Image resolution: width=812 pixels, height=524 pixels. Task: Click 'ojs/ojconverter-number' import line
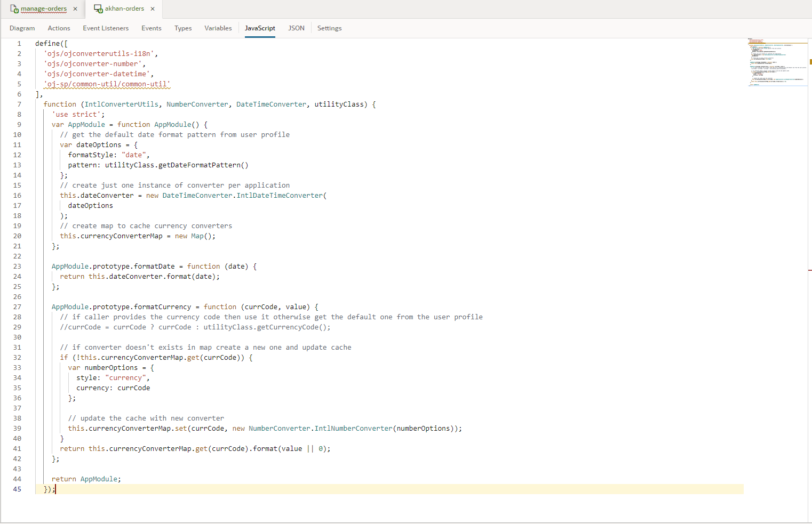[95, 64]
